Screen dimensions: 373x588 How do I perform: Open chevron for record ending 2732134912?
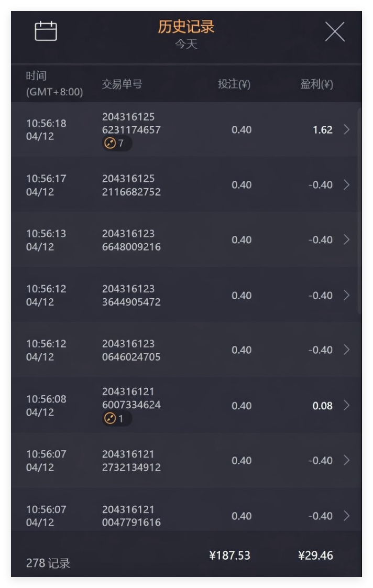346,460
